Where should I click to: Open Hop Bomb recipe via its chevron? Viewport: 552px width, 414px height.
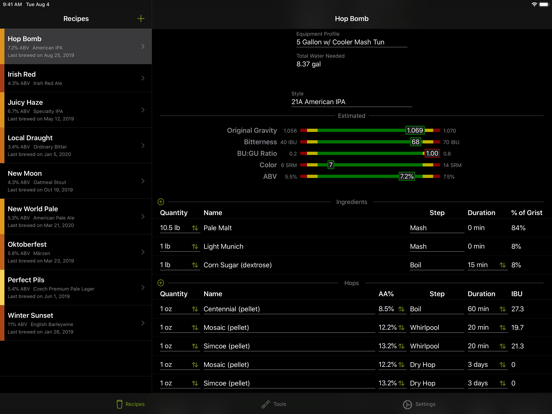(x=143, y=46)
